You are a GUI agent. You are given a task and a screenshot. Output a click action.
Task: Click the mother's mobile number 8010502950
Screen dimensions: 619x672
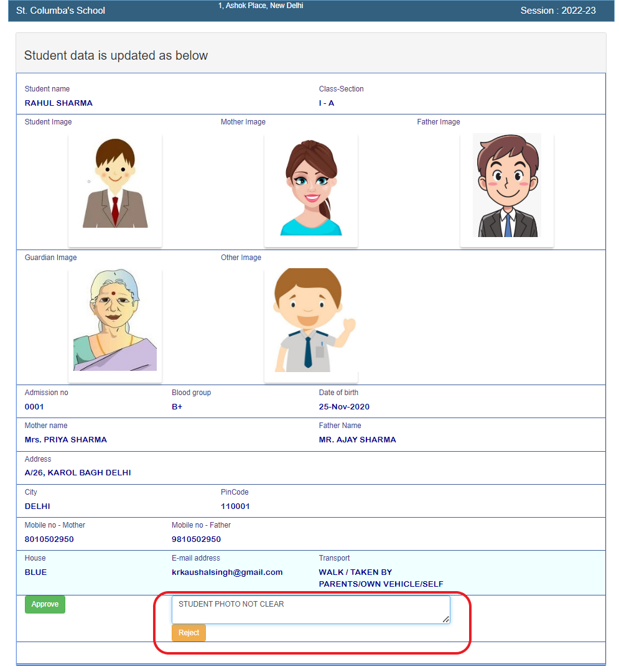(49, 539)
